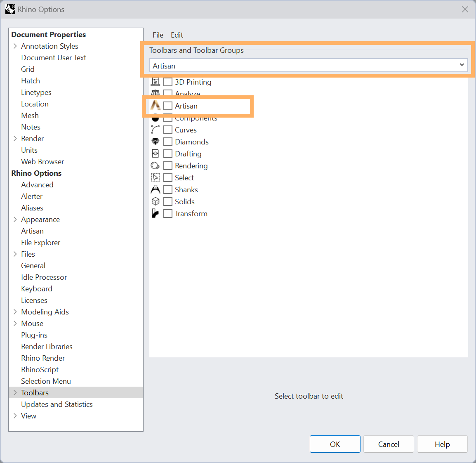Enable the Drafting toolbar checkbox
Screen dimensions: 476x463
pos(168,154)
